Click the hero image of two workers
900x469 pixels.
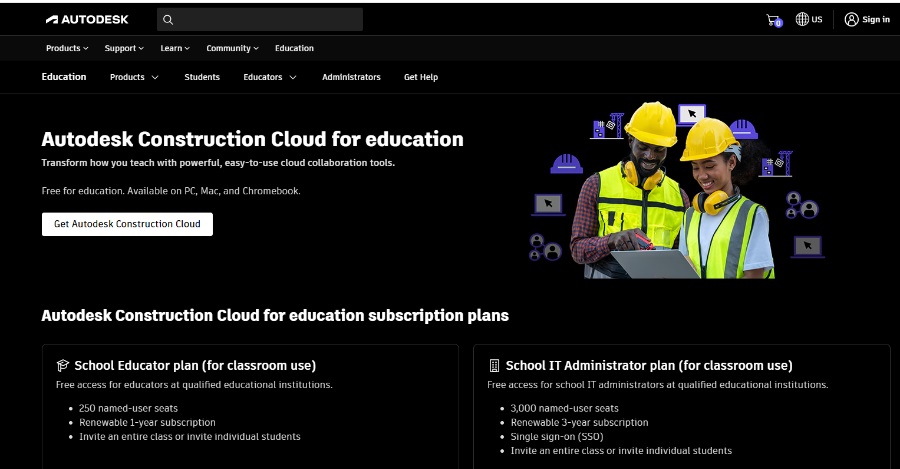click(676, 191)
